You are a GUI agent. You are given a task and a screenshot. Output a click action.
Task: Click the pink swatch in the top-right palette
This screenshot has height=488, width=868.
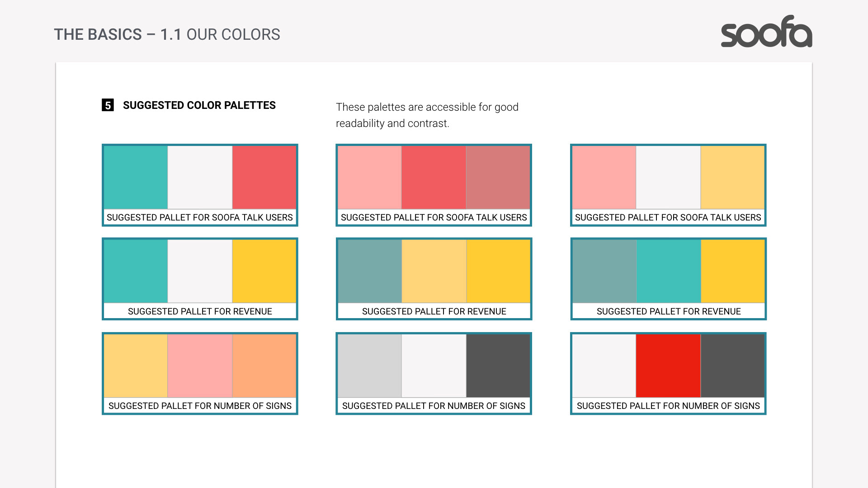point(604,177)
